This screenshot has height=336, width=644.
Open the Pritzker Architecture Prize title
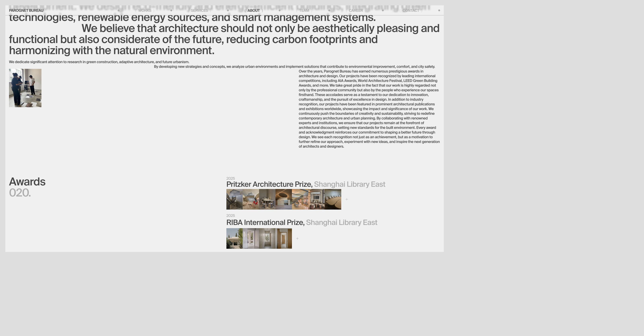click(269, 184)
